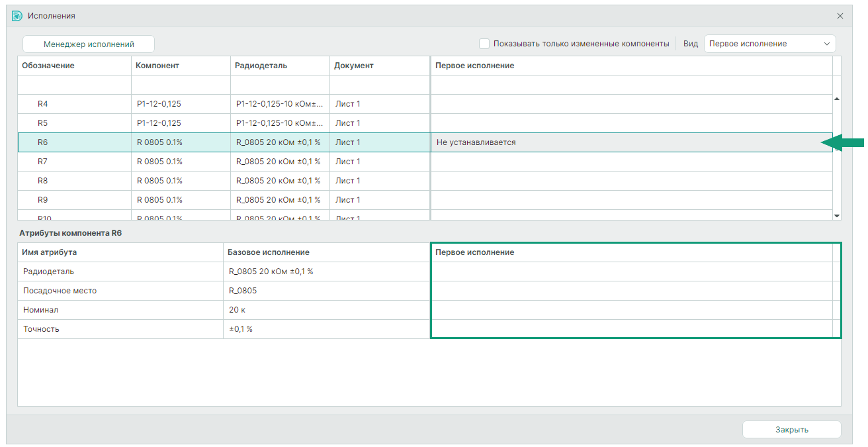Click Первое исполнение cell for Номинал attribute
The width and height of the screenshot is (868, 447).
tap(632, 310)
